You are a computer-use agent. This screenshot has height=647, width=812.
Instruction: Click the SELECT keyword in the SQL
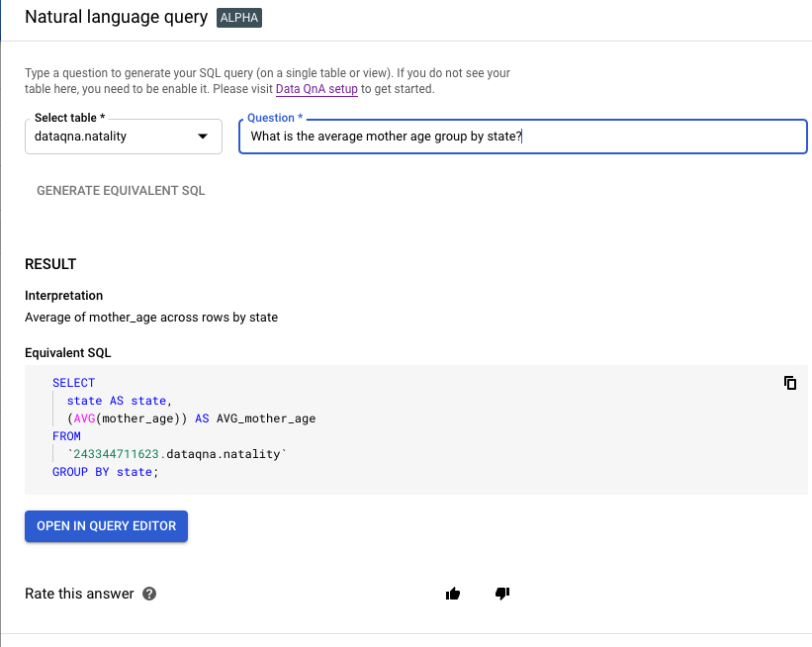(x=73, y=383)
